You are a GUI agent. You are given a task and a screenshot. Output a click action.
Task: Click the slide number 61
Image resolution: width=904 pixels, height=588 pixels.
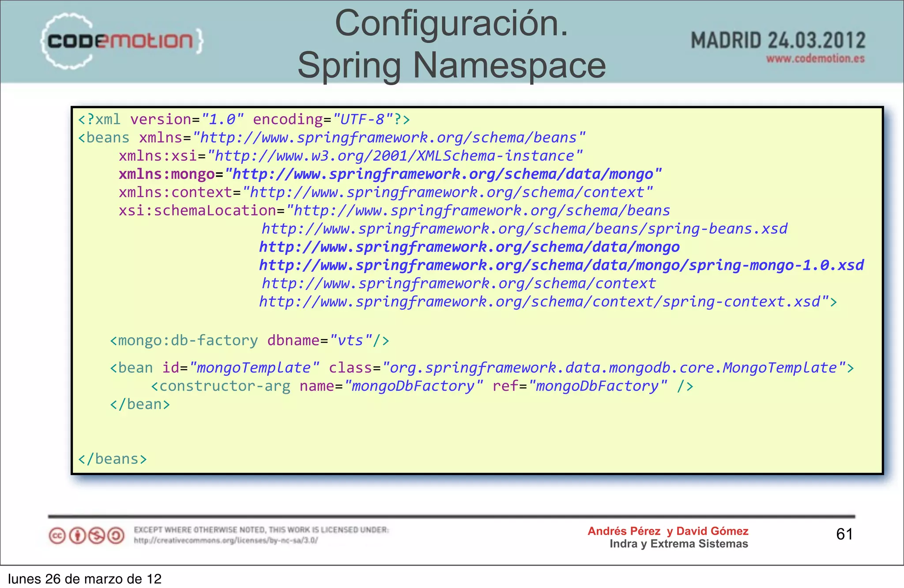844,534
